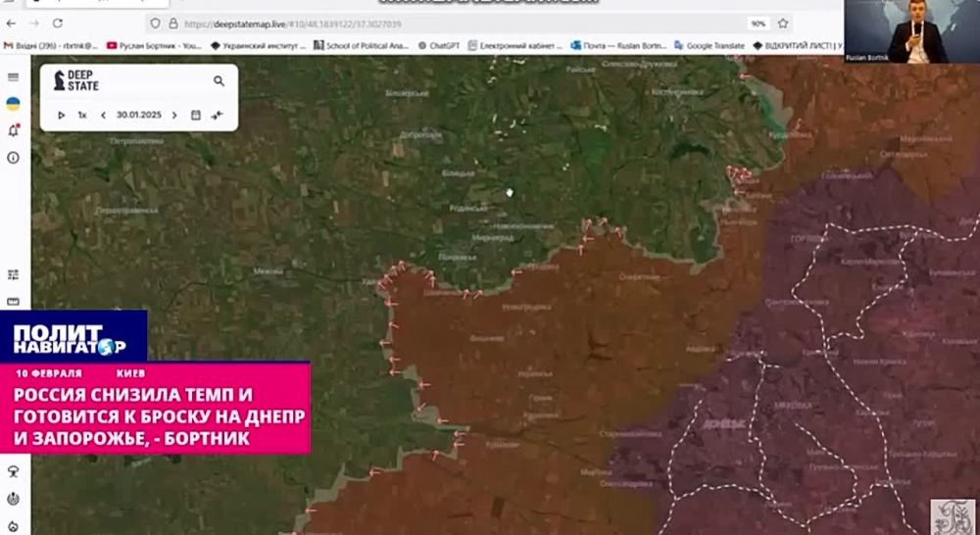Open the Deep State hamburger menu
This screenshot has height=535, width=980.
(x=13, y=77)
